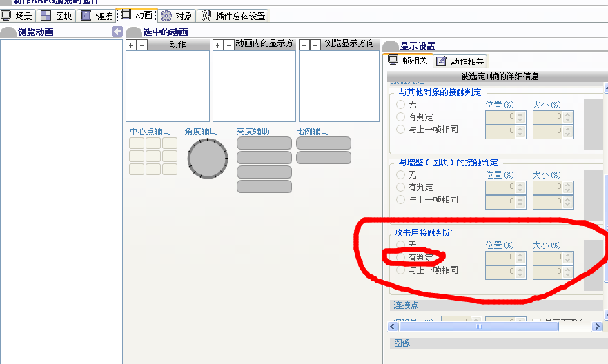Click minus button beside 浏览显示方向
The width and height of the screenshot is (608, 364).
tap(315, 45)
